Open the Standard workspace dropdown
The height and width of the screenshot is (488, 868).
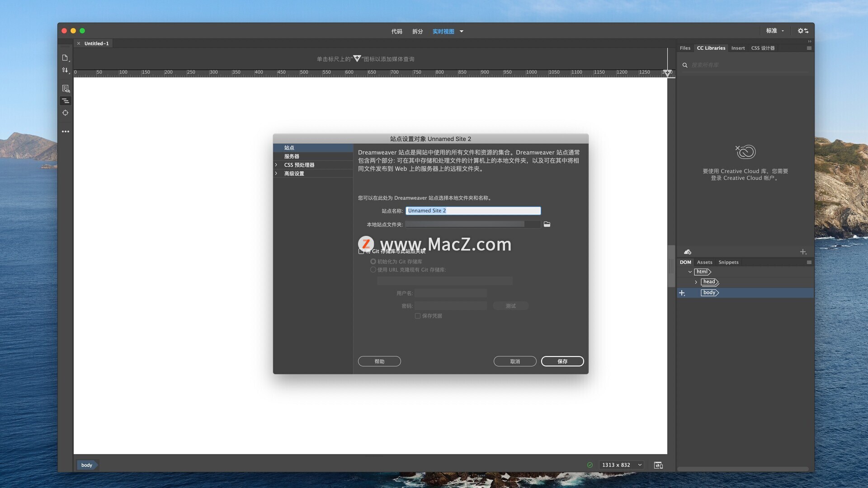click(x=775, y=31)
